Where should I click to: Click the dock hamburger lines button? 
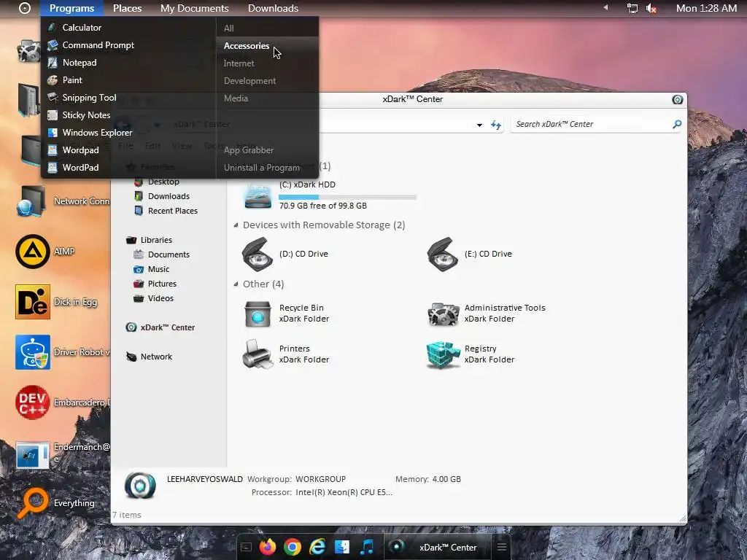pyautogui.click(x=502, y=547)
